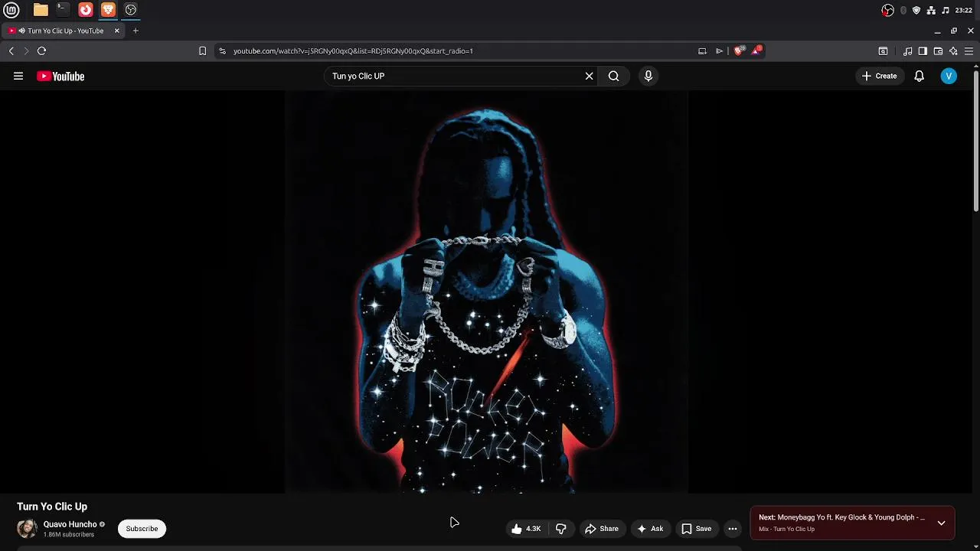Image resolution: width=980 pixels, height=551 pixels.
Task: Subscribe to Quavo Huncho
Action: coord(142,529)
